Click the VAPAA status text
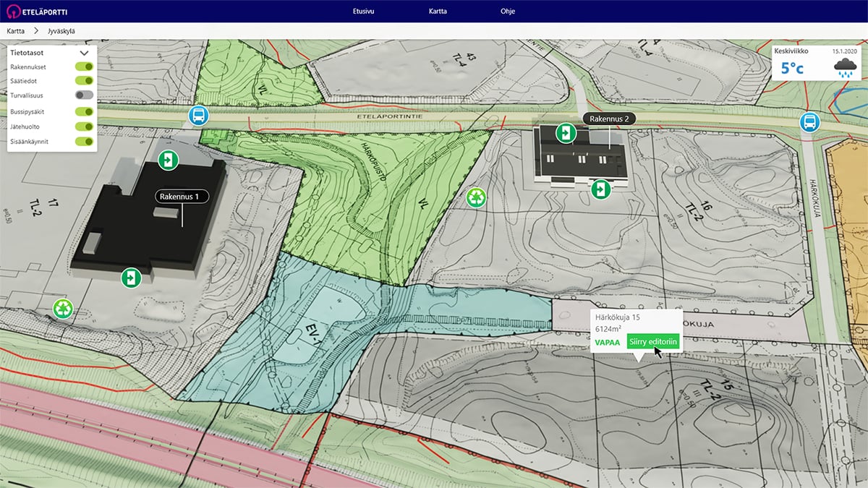This screenshot has width=868, height=488. (607, 341)
